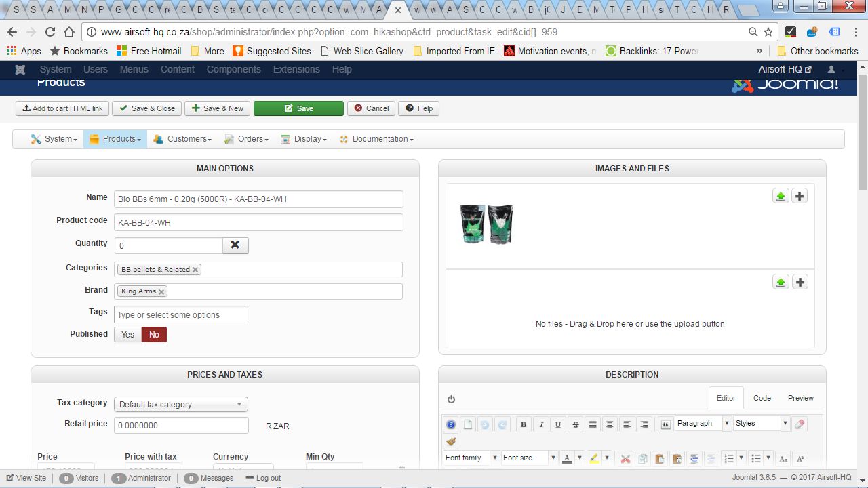The height and width of the screenshot is (488, 868).
Task: Click Save & Close
Action: (146, 108)
